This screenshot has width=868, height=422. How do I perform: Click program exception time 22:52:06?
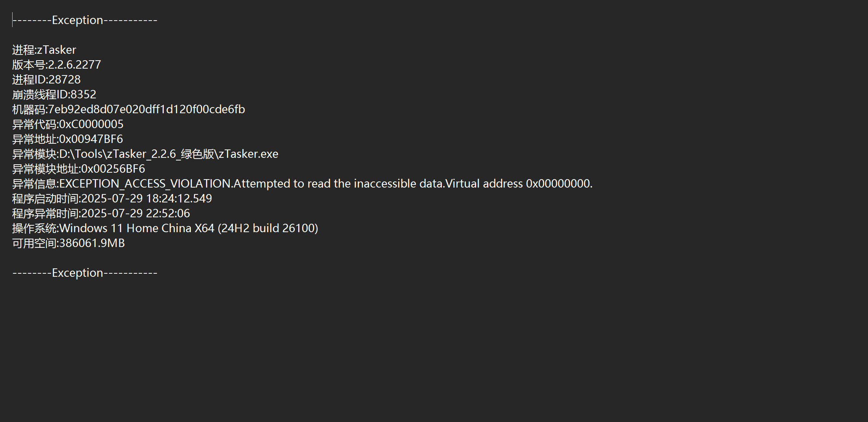point(168,213)
